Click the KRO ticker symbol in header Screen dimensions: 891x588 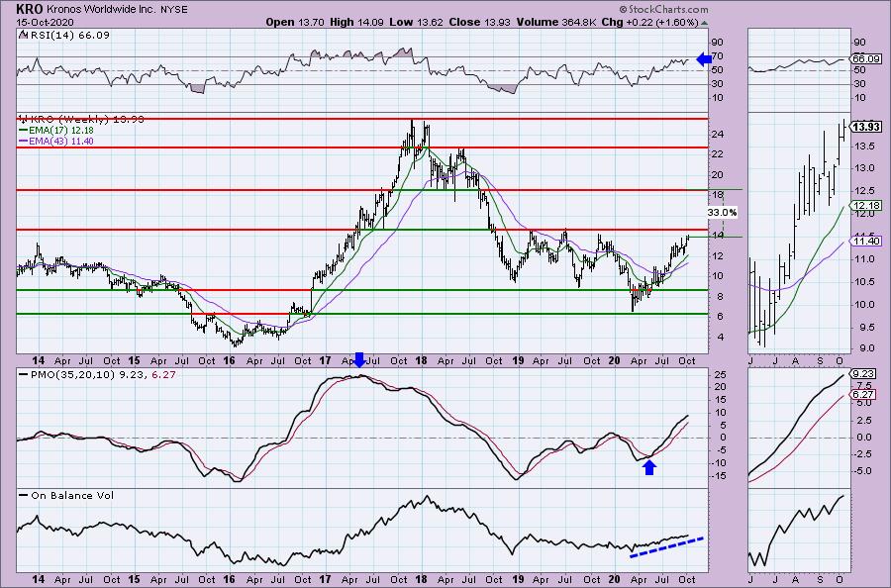pos(28,9)
